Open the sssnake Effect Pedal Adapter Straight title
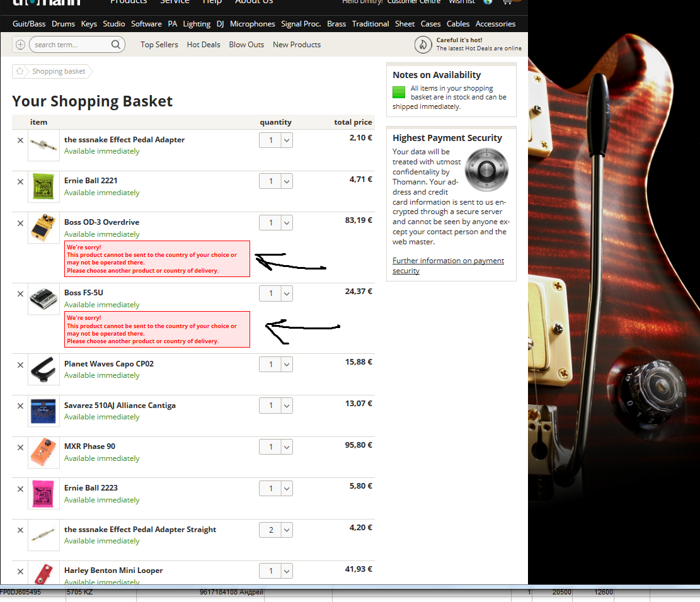The image size is (700, 602). pyautogui.click(x=140, y=529)
